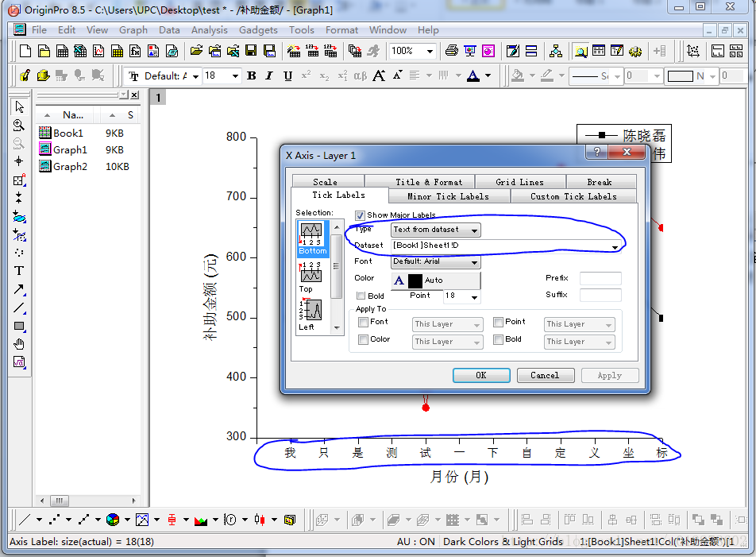Enable the Bold checkbox beside Point

pos(361,296)
